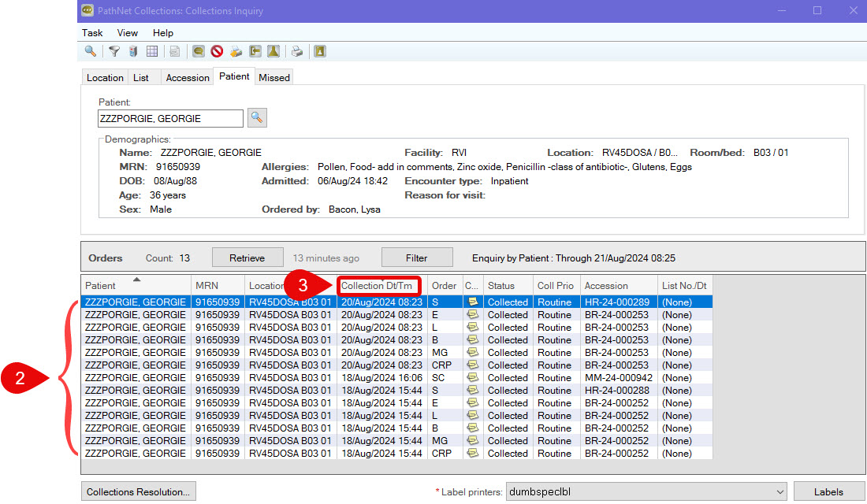Switch to the Location tab
The width and height of the screenshot is (867, 504).
click(105, 78)
